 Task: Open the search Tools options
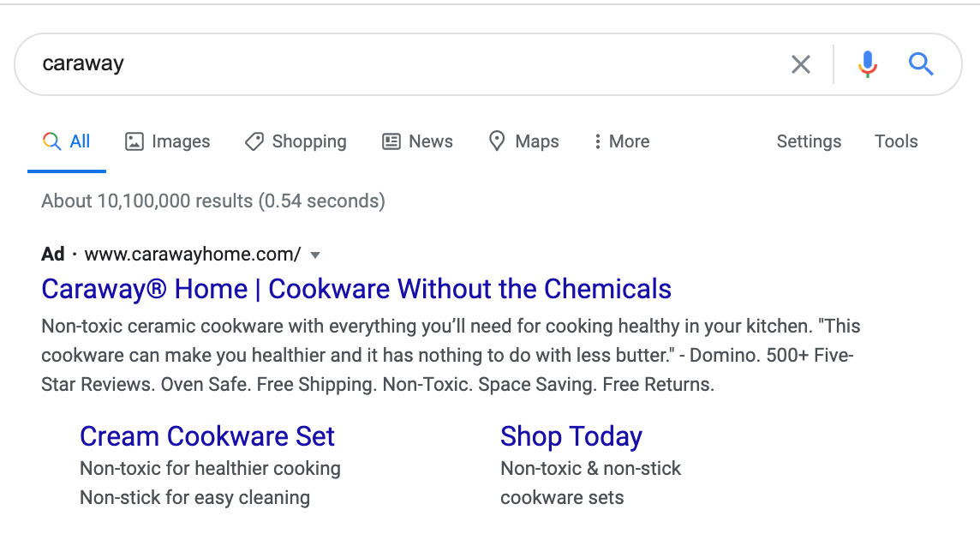tap(896, 141)
